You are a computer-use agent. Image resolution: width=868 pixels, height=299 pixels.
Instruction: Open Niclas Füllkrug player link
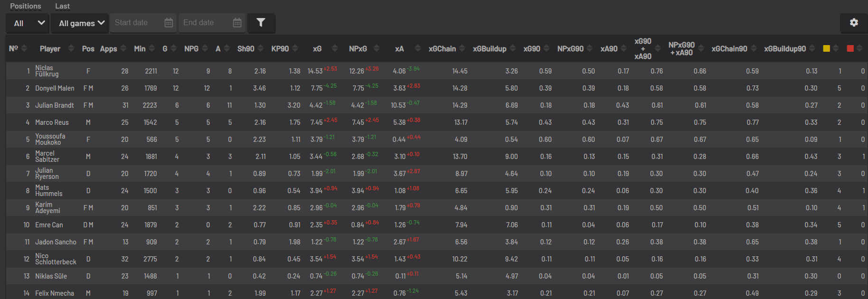tap(46, 71)
